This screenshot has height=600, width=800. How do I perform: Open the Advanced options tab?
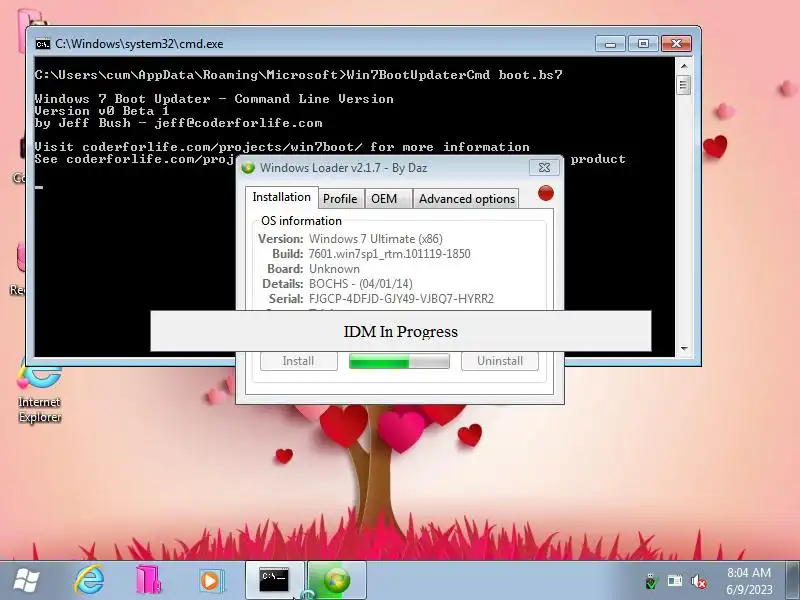[x=466, y=199]
